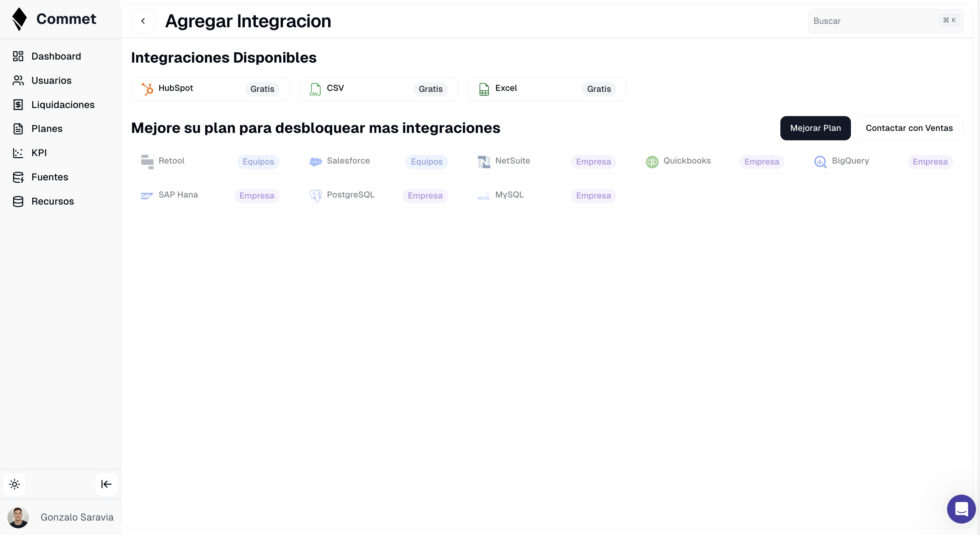The width and height of the screenshot is (980, 535).
Task: Go back using the chevron button
Action: click(x=143, y=21)
